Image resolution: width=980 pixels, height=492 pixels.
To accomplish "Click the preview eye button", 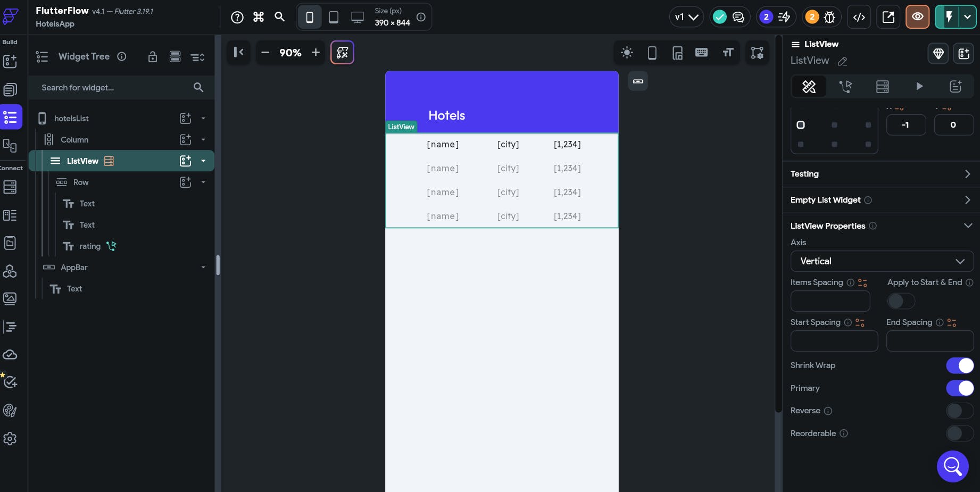I will click(918, 17).
